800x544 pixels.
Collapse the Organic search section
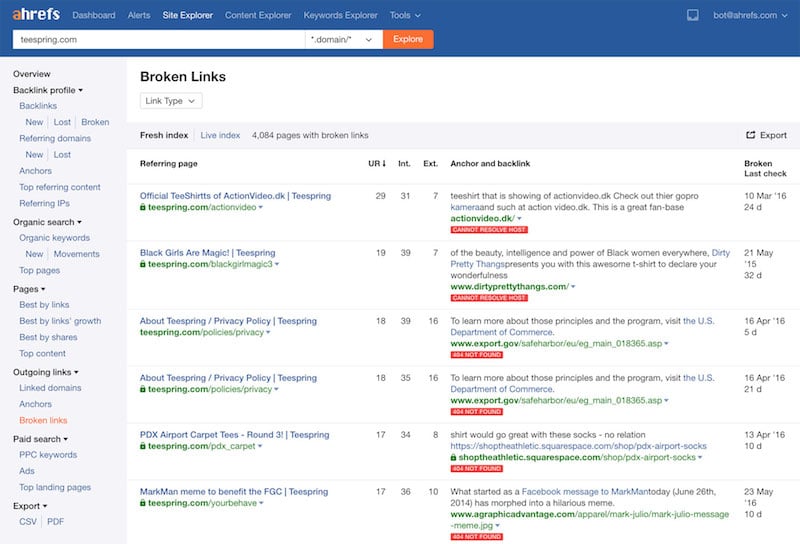tap(47, 222)
